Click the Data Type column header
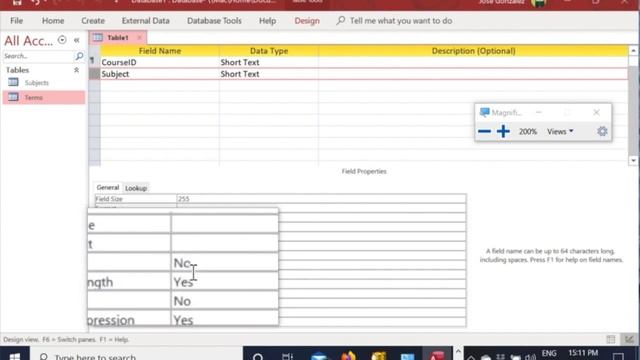640x360 pixels. pos(269,51)
